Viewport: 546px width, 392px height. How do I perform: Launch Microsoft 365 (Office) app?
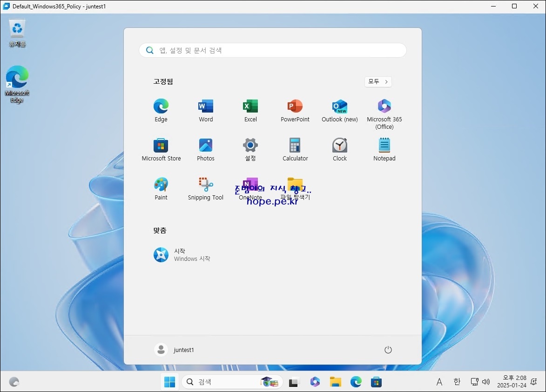pyautogui.click(x=384, y=114)
